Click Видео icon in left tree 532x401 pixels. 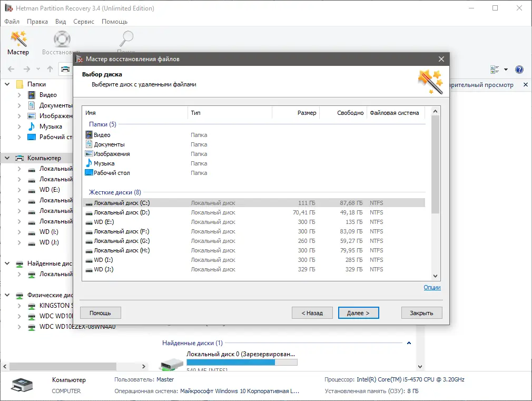click(32, 95)
